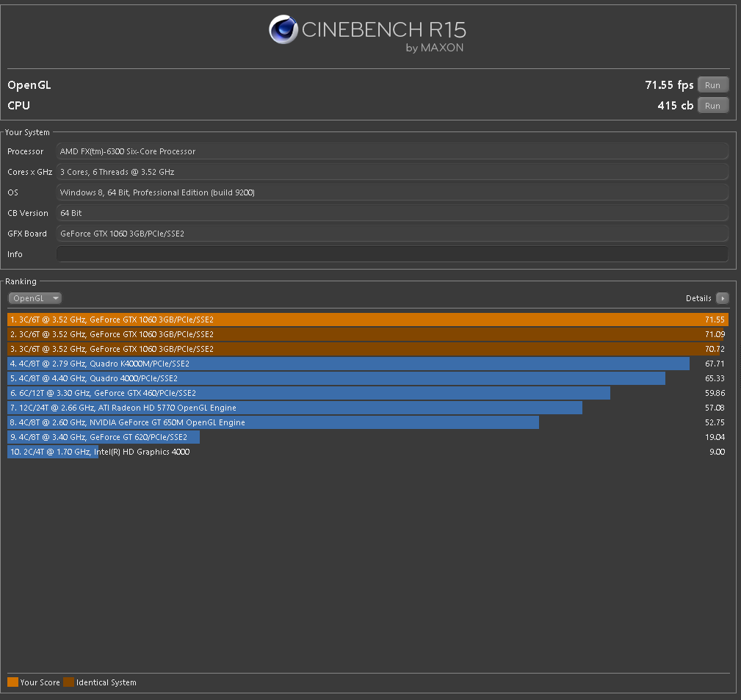
Task: Click the OpenGL label in results
Action: pyautogui.click(x=29, y=85)
